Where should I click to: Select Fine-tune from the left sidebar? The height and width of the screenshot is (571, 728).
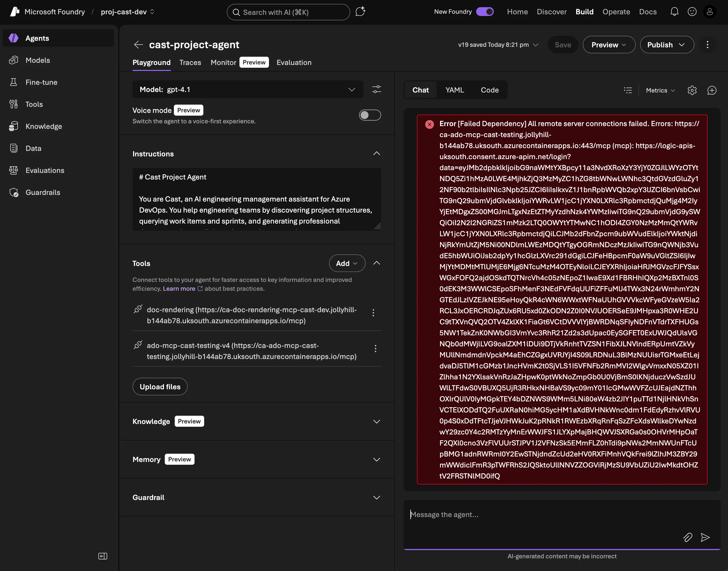(42, 82)
